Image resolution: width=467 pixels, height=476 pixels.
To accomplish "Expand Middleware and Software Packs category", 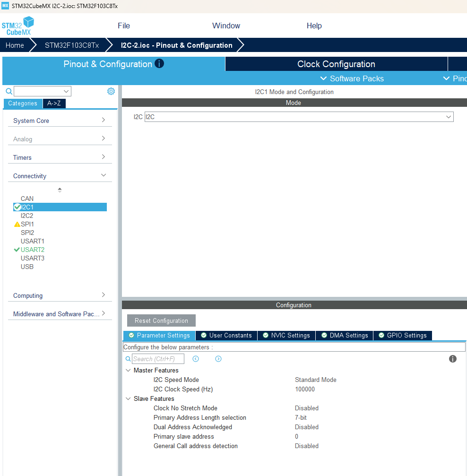I will 60,314.
